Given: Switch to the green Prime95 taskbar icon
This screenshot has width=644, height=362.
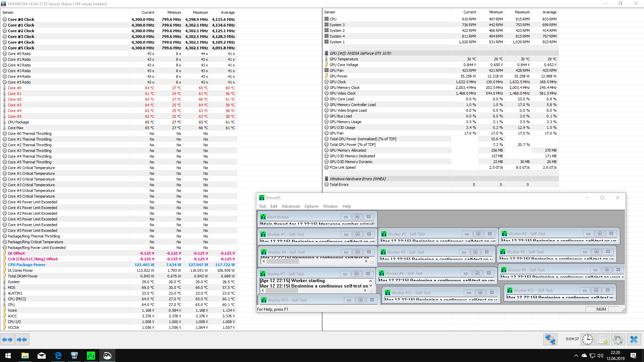Looking at the screenshot, I should 91,356.
